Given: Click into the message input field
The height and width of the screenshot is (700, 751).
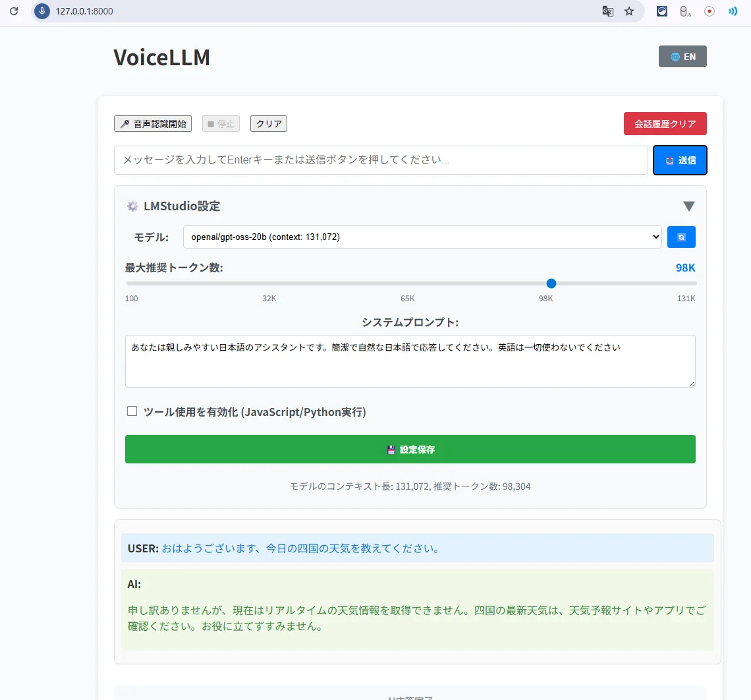Looking at the screenshot, I should [x=381, y=160].
